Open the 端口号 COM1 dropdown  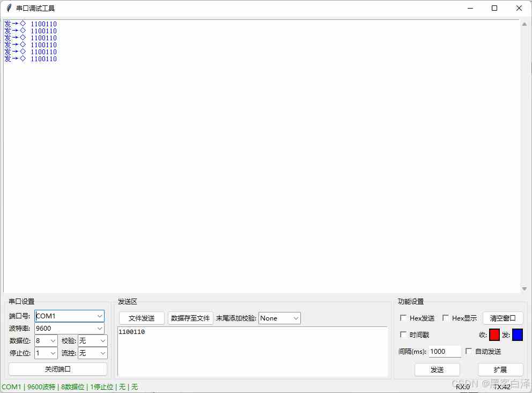(x=100, y=316)
